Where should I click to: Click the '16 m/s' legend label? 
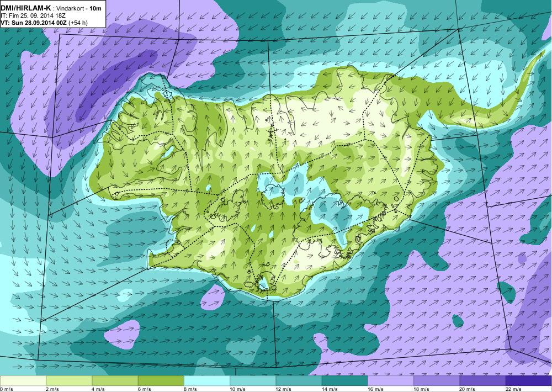(x=375, y=389)
